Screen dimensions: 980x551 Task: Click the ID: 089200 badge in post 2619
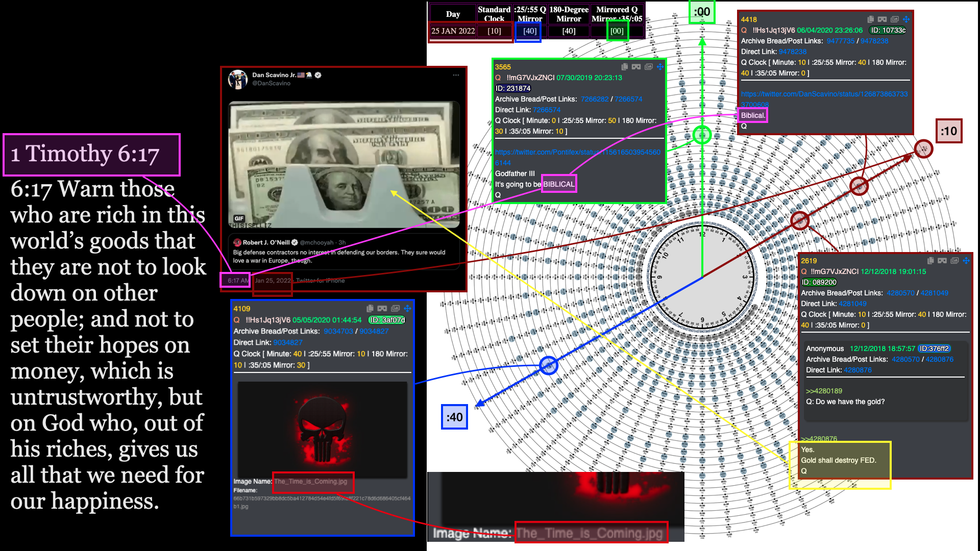pyautogui.click(x=819, y=282)
